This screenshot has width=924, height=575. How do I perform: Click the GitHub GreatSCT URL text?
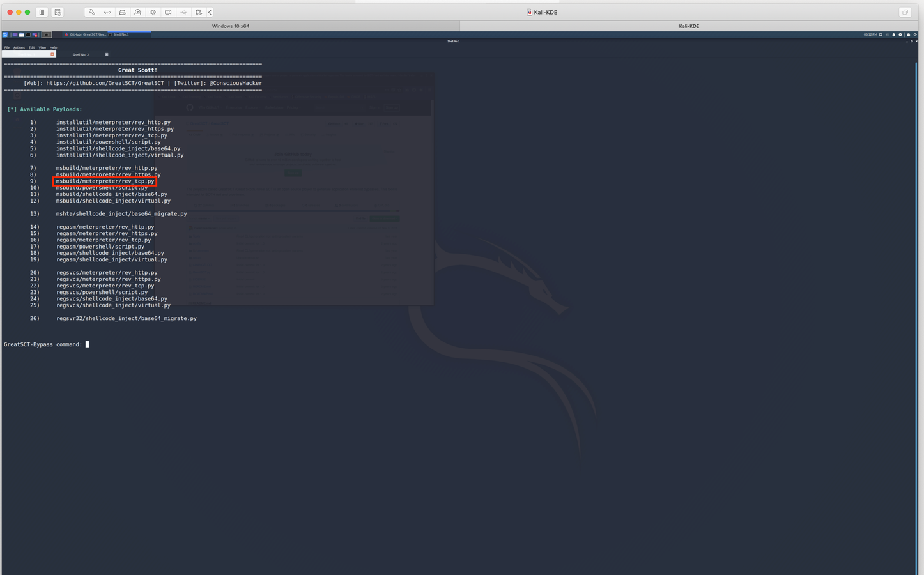pyautogui.click(x=105, y=83)
